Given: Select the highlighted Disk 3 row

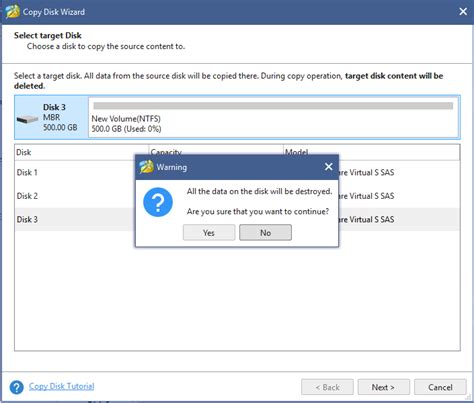Looking at the screenshot, I should point(237,219).
